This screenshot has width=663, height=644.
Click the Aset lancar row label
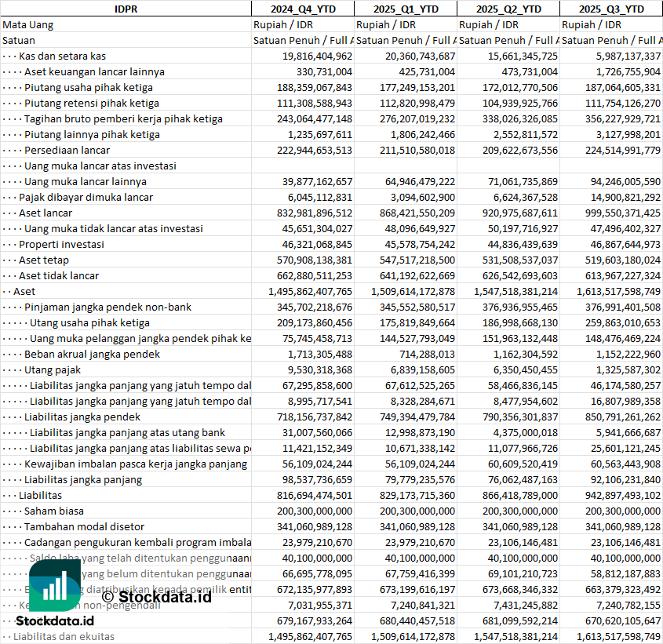pos(46,213)
